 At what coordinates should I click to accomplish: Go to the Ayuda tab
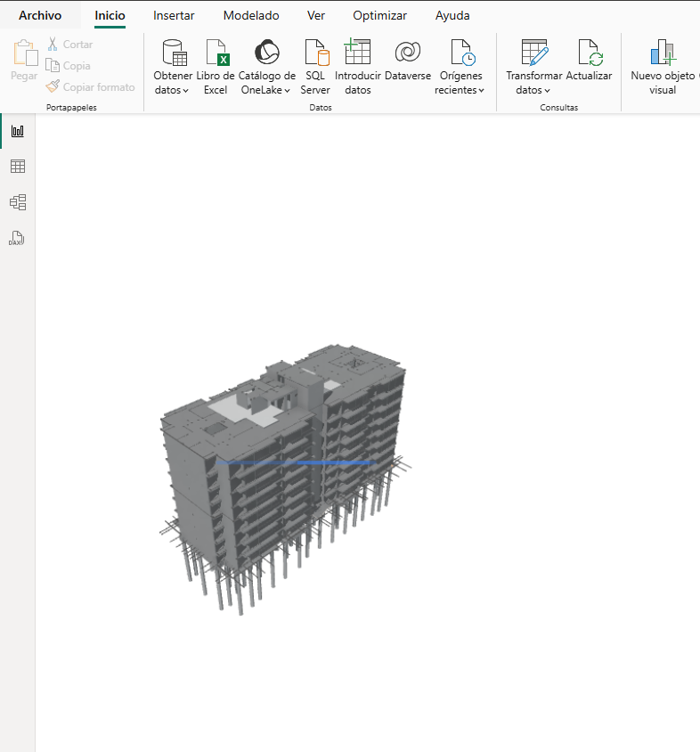click(x=452, y=15)
